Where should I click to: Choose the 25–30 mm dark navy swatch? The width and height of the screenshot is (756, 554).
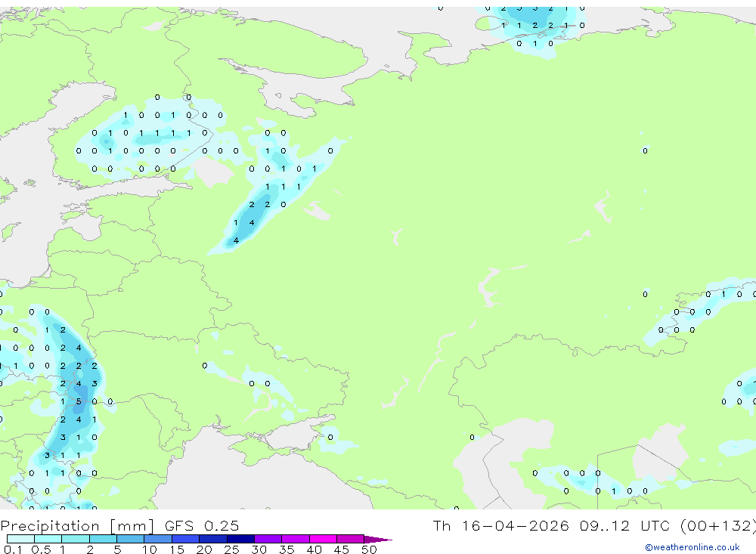pyautogui.click(x=240, y=539)
